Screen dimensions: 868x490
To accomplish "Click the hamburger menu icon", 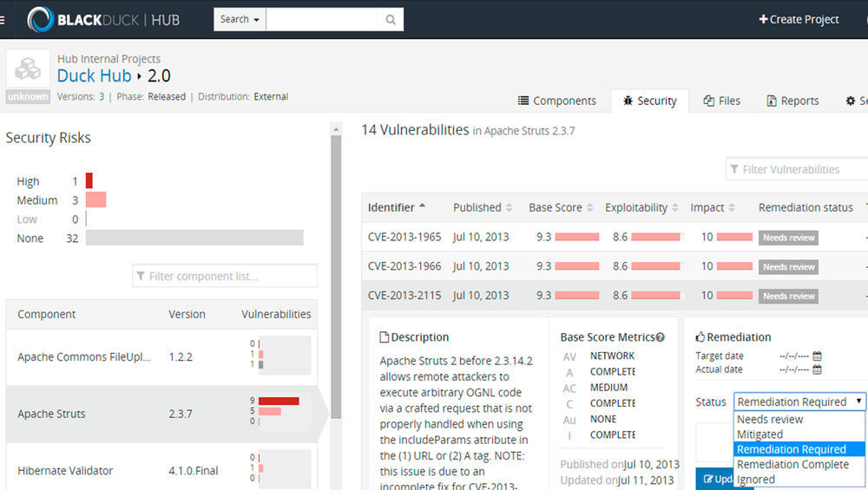I will pyautogui.click(x=3, y=20).
